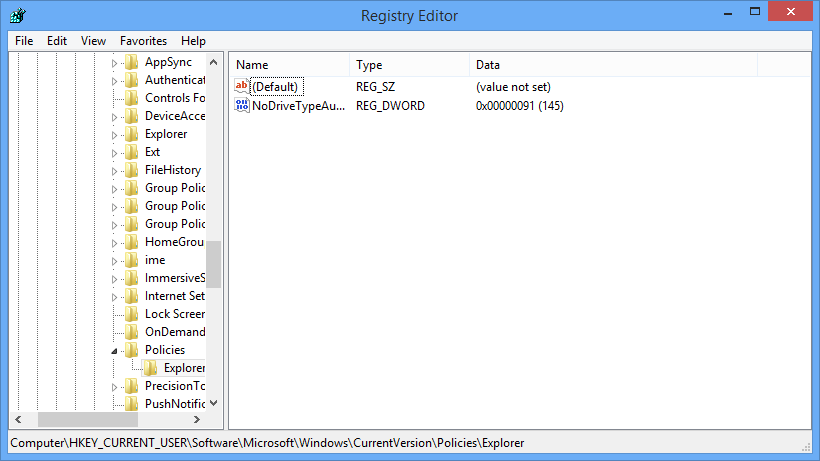Image resolution: width=820 pixels, height=461 pixels.
Task: Expand the Ext key
Action: (115, 153)
